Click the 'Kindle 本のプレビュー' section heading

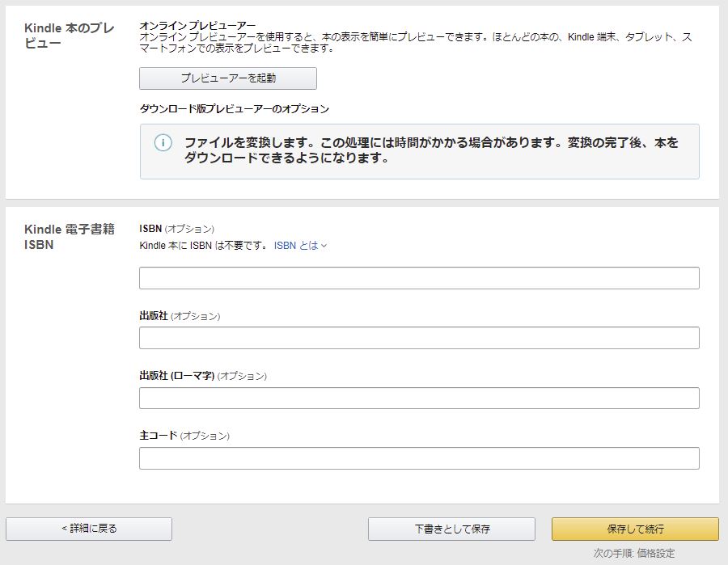(x=69, y=36)
